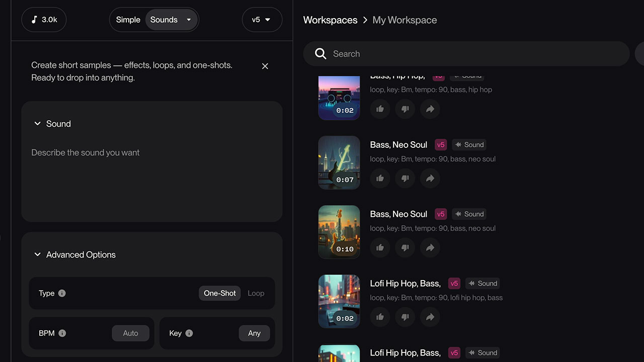This screenshot has width=644, height=362.
Task: Click the music note credits counter
Action: click(44, 20)
